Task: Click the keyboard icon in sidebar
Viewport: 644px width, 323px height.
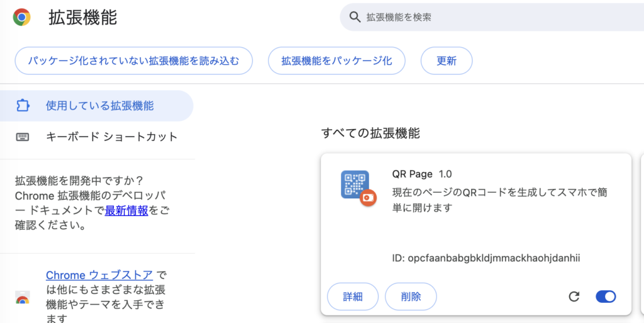Action: coord(23,137)
